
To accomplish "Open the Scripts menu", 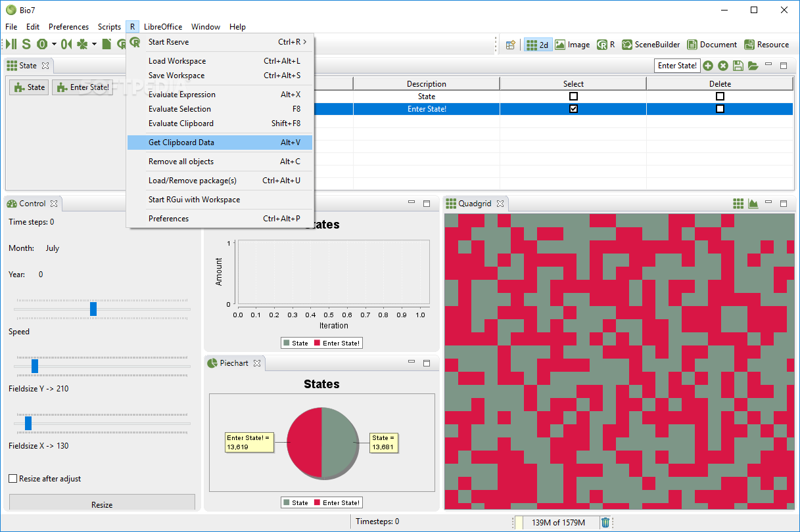I will point(109,27).
